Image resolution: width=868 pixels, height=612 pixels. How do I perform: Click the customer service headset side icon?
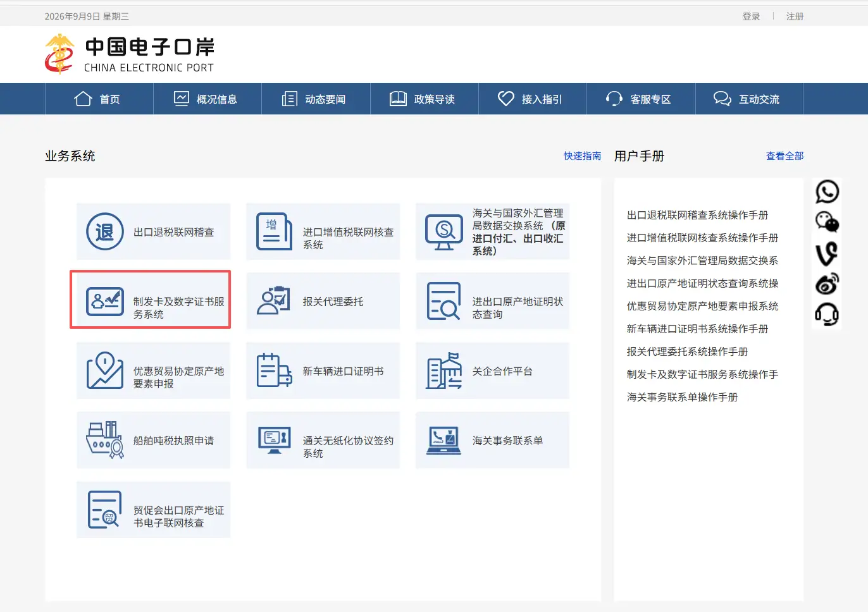tap(828, 314)
